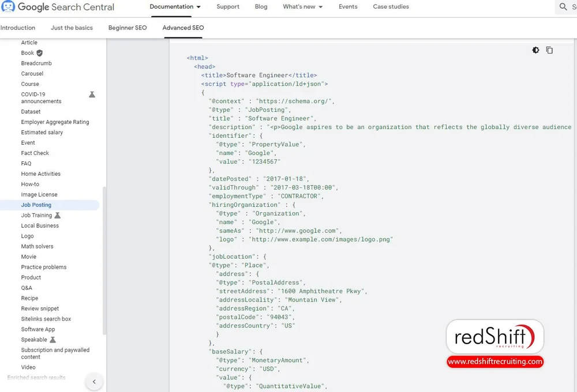577x392 pixels.
Task: Click the Enriched search results heading
Action: [36, 377]
